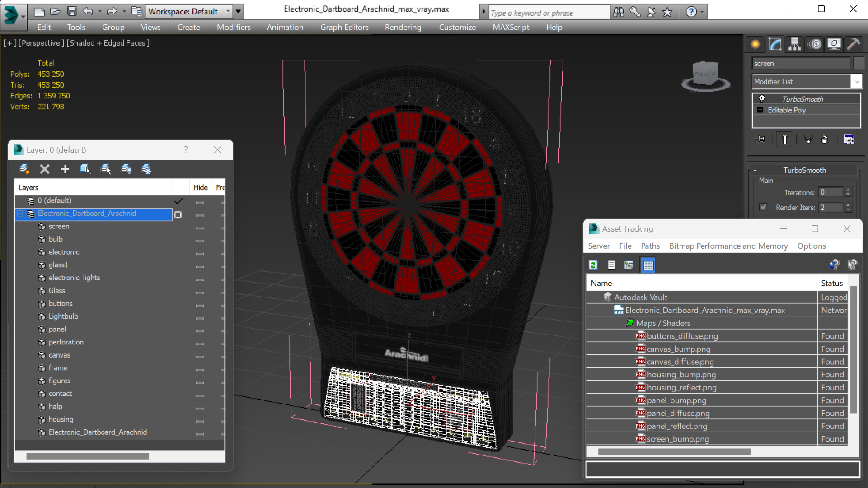
Task: Open the Graph Editors menu
Action: pyautogui.click(x=344, y=28)
